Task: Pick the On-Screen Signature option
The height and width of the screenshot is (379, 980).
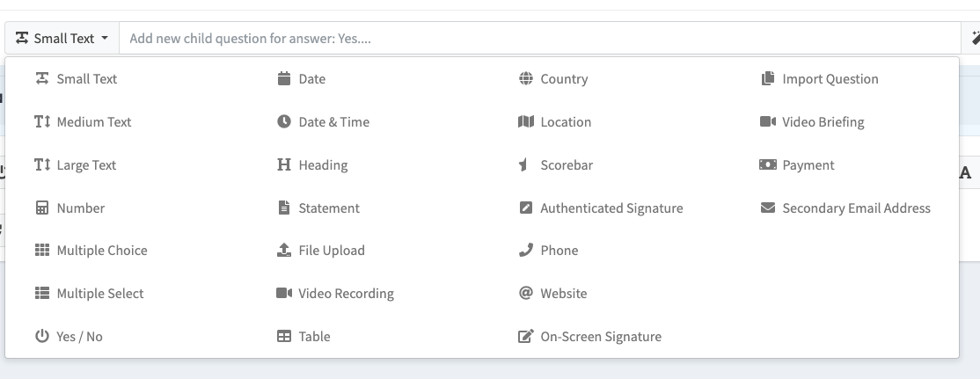Action: (600, 337)
